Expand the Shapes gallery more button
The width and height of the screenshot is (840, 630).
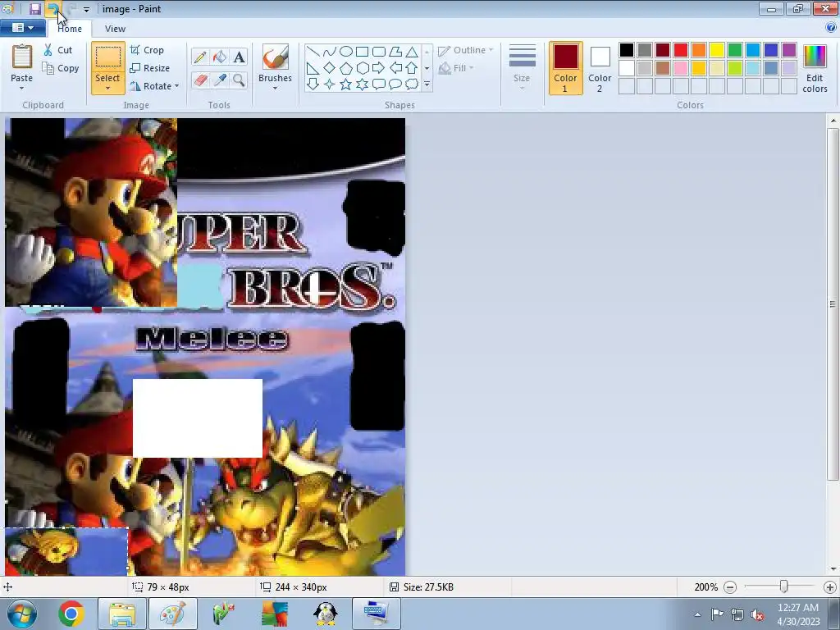pos(427,84)
